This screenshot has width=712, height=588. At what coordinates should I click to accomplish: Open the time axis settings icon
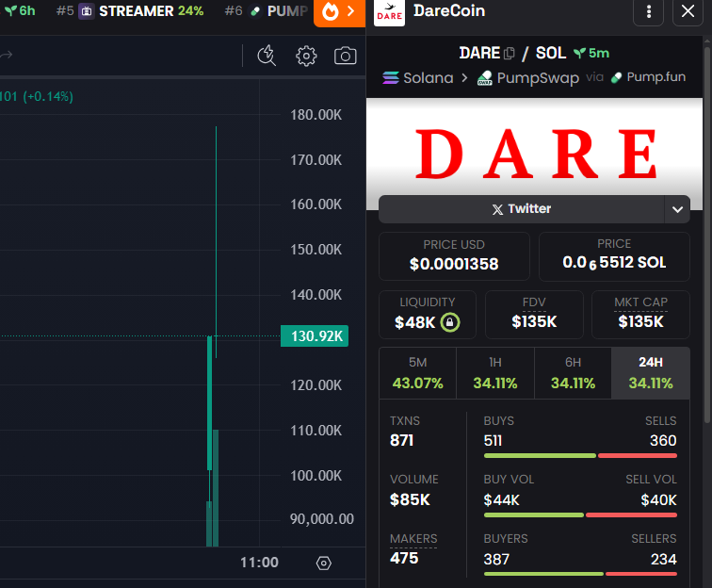324,563
